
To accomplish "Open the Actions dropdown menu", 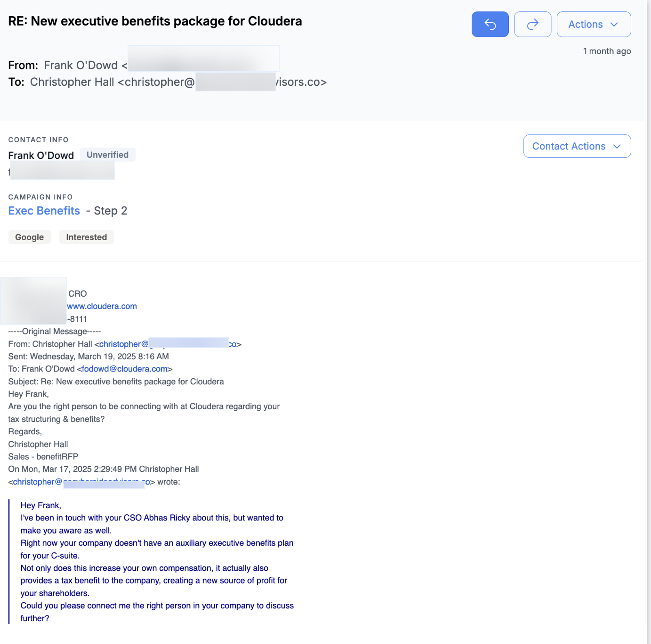I will (x=593, y=24).
